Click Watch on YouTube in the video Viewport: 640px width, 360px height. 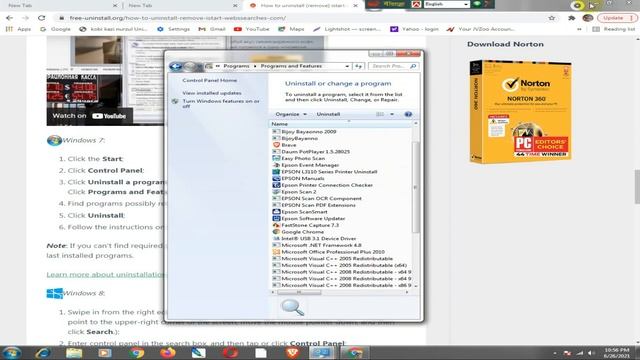click(x=89, y=116)
